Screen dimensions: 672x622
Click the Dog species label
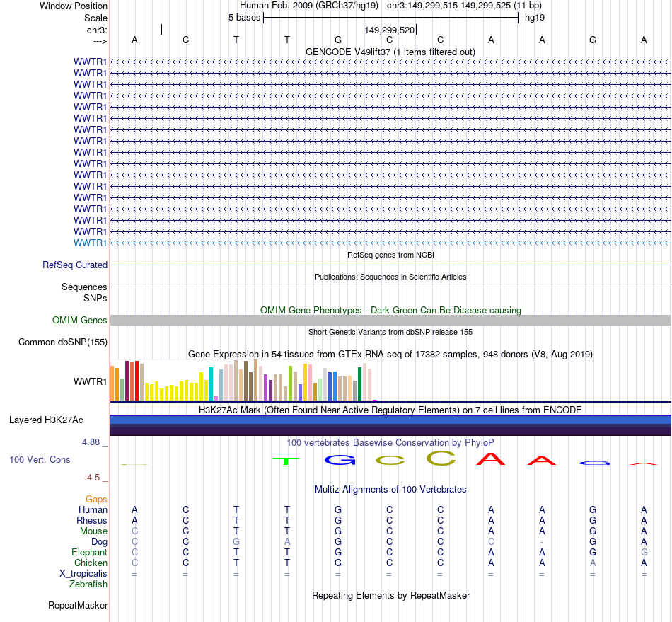point(100,542)
